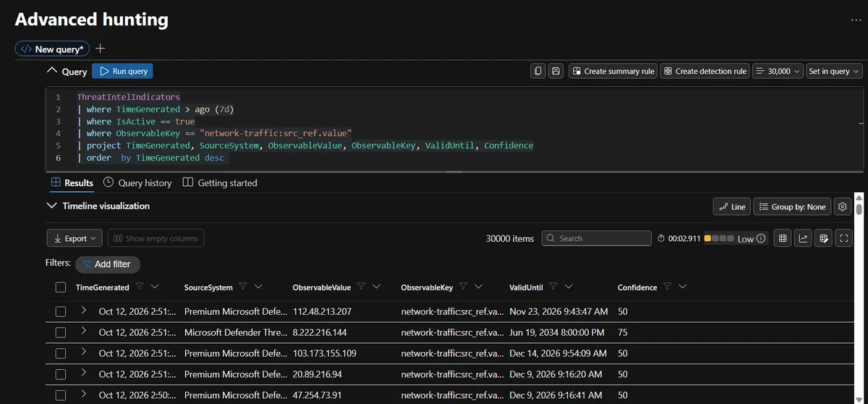Switch to the Results tab
The height and width of the screenshot is (404, 868).
[72, 183]
